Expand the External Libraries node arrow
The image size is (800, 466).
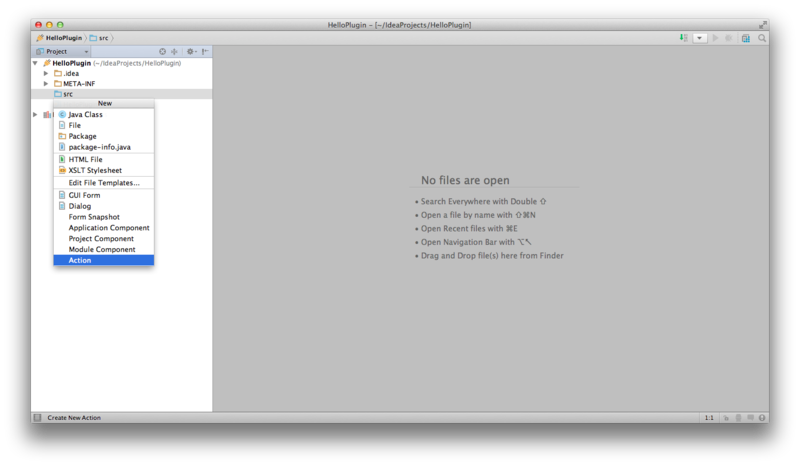[x=35, y=114]
